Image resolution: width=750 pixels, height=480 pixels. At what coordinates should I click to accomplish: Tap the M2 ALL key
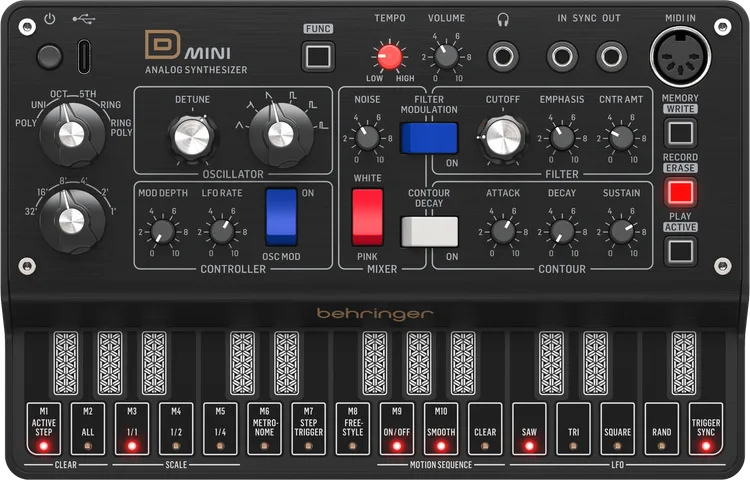pyautogui.click(x=88, y=429)
